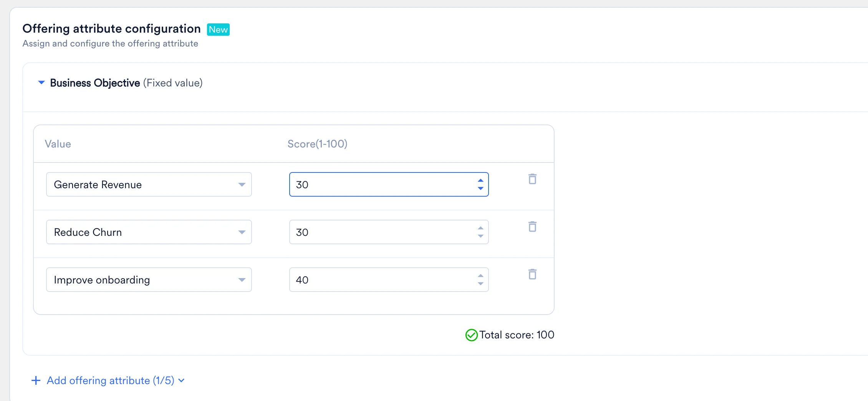The image size is (868, 401).
Task: Click Add offering attribute (1/5)
Action: 111,380
